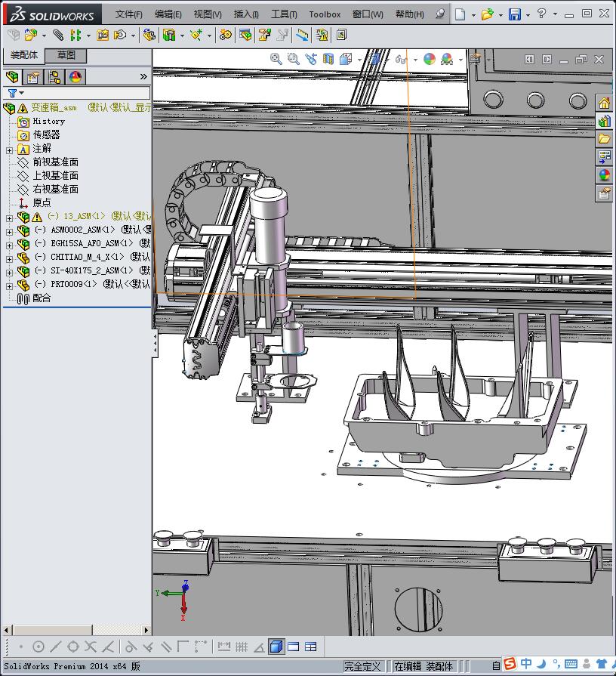Open SolidWorks Resources home icon in task pane
Screen dimensions: 616x676
coord(605,103)
